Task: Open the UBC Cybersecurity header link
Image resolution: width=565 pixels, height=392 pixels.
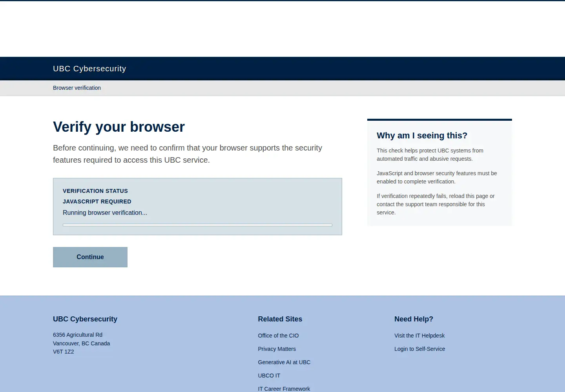Action: (x=89, y=69)
